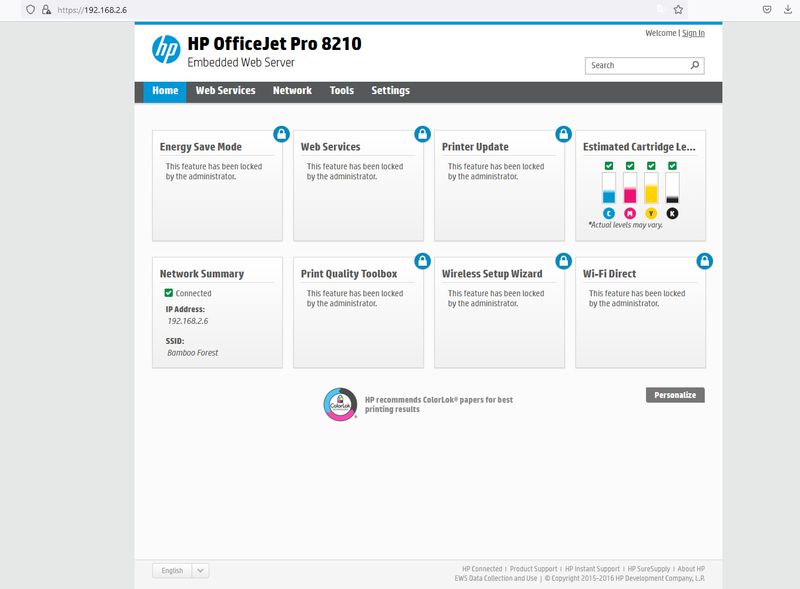This screenshot has height=589, width=800.
Task: Open the HP Instant Support link
Action: click(x=592, y=569)
